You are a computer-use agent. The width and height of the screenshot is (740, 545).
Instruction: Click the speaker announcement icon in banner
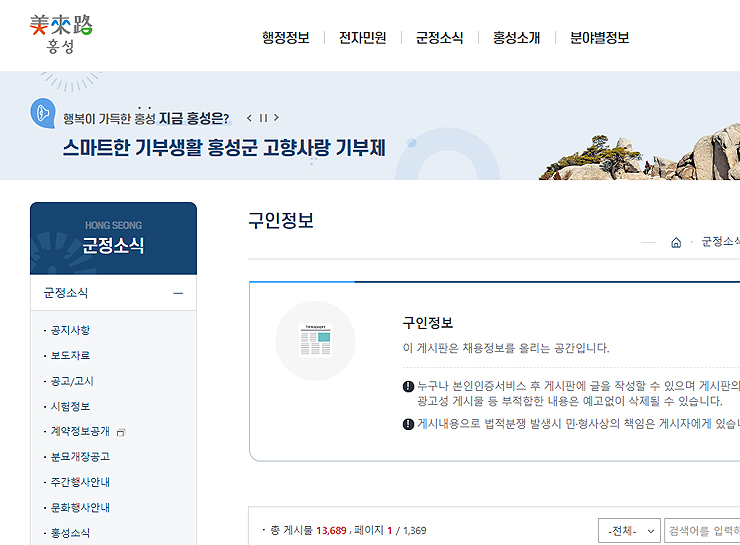43,113
